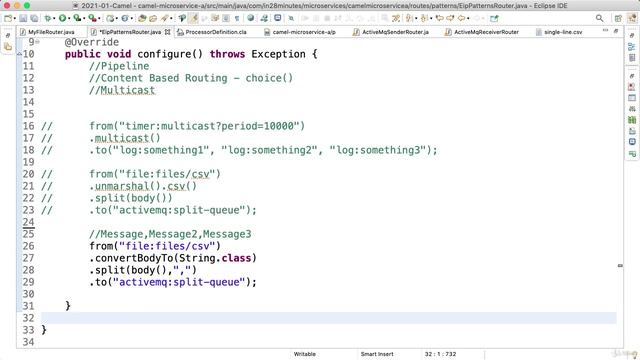Click the Writable status bar field
640x360 pixels.
pyautogui.click(x=304, y=354)
